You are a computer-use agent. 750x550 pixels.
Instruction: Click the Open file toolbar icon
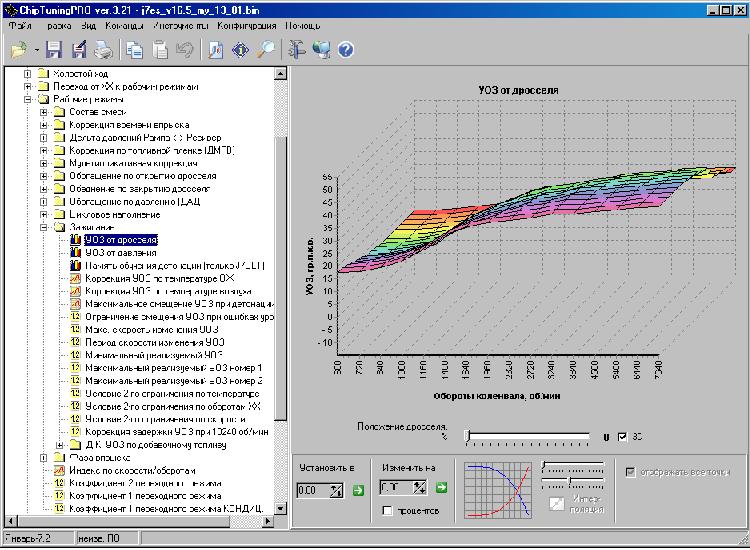click(18, 49)
